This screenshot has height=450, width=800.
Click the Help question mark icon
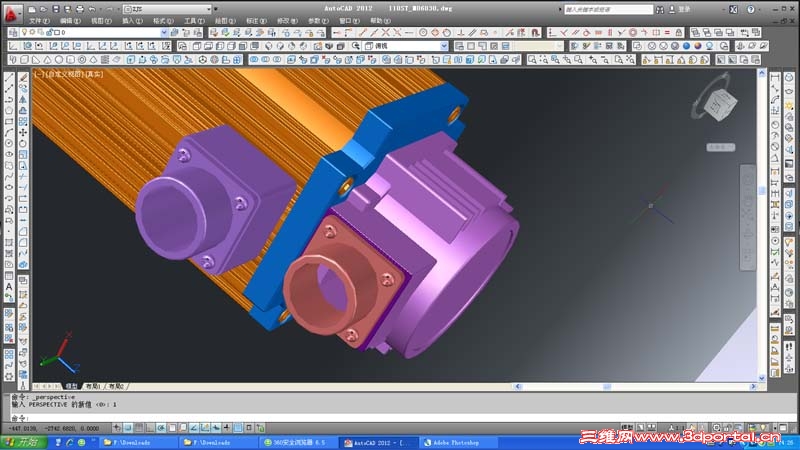click(x=751, y=9)
